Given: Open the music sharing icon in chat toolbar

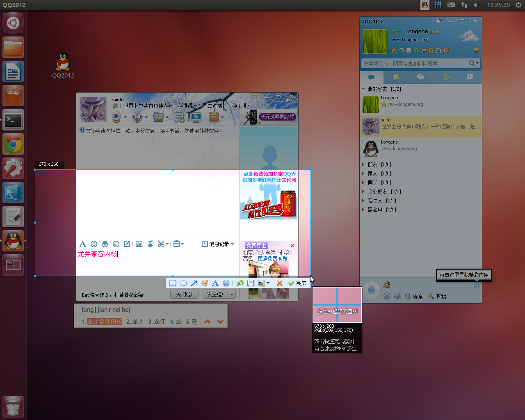Looking at the screenshot, I should pos(150,244).
